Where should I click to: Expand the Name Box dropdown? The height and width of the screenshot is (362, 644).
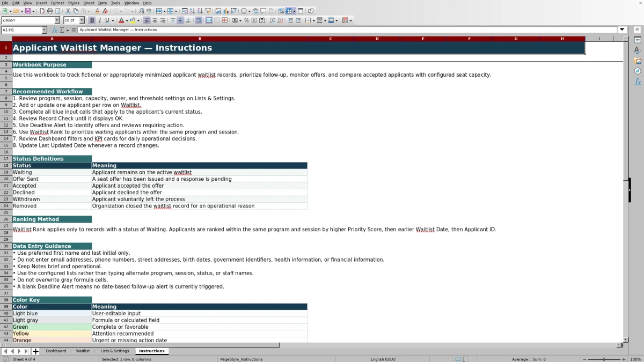coord(44,30)
